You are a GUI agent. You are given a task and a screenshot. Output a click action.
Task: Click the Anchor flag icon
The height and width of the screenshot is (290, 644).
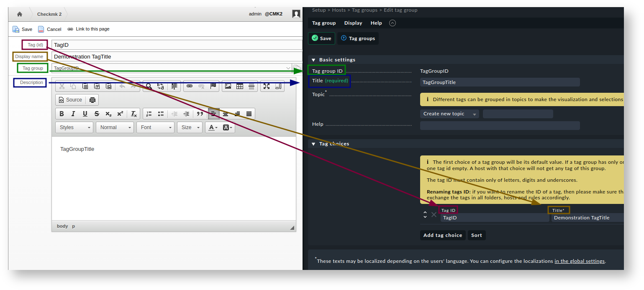coord(213,86)
